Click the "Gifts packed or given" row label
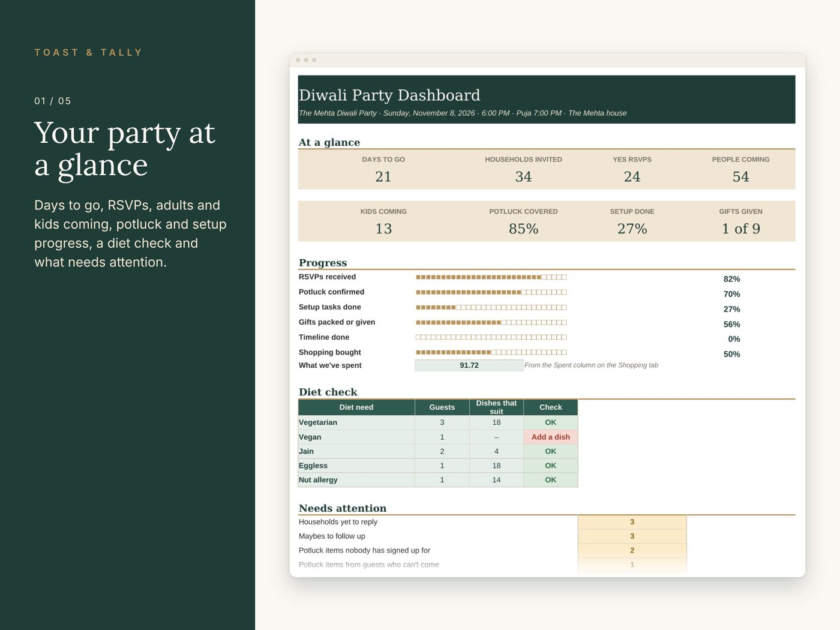 pos(337,322)
